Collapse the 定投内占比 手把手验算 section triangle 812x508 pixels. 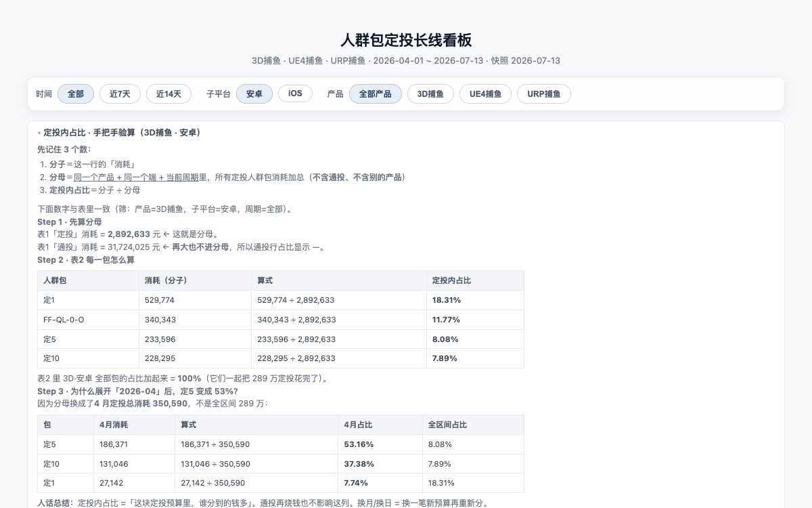pos(39,133)
